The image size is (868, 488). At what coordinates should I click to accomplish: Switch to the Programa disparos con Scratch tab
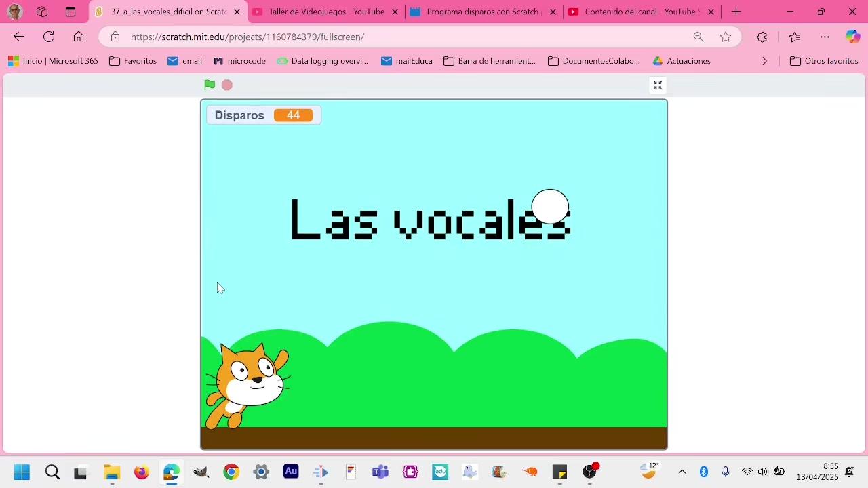coord(484,12)
